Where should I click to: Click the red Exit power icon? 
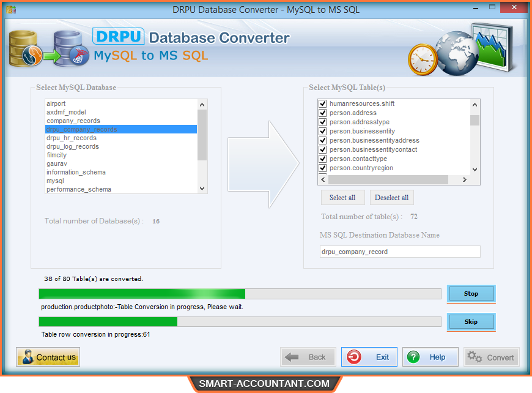(354, 357)
